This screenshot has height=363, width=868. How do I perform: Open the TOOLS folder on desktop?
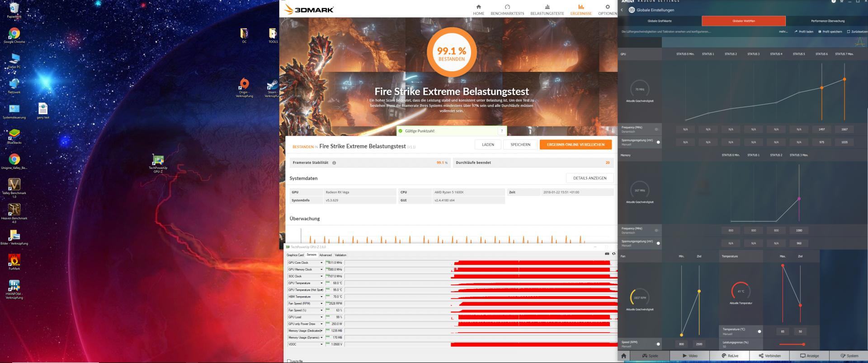[273, 35]
